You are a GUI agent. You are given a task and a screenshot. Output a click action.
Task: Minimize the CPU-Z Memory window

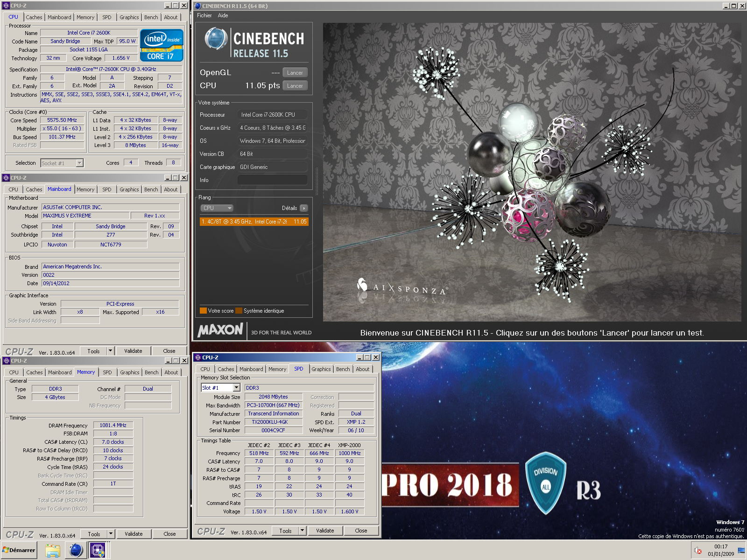[168, 361]
